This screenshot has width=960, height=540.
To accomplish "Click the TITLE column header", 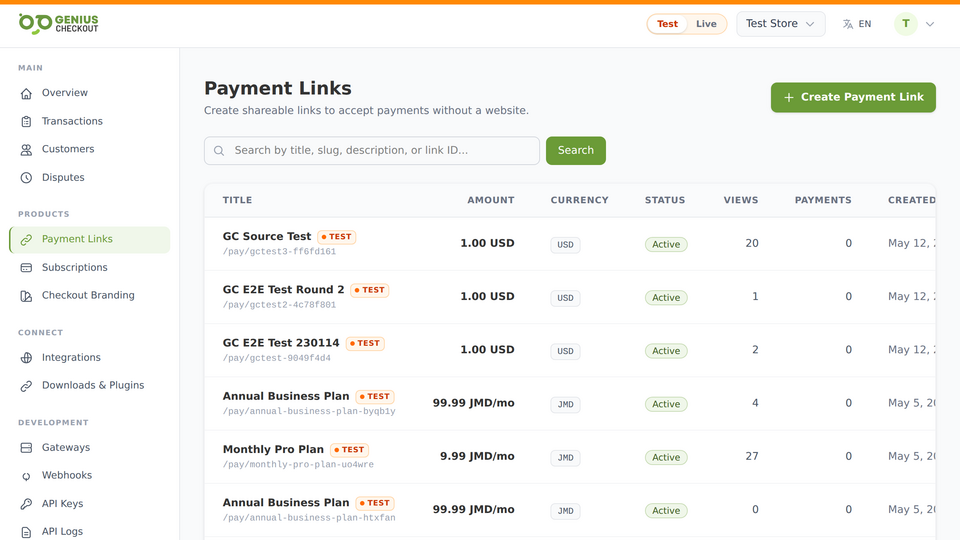I will pos(238,200).
